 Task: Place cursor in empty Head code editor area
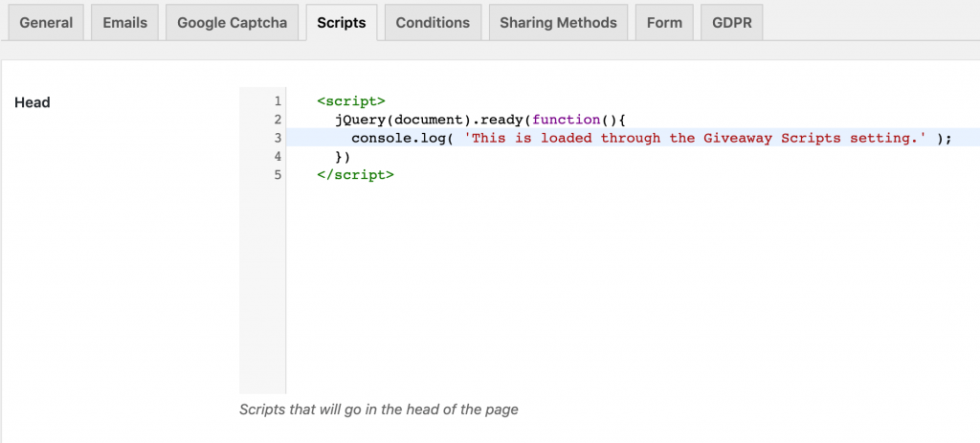point(633,287)
